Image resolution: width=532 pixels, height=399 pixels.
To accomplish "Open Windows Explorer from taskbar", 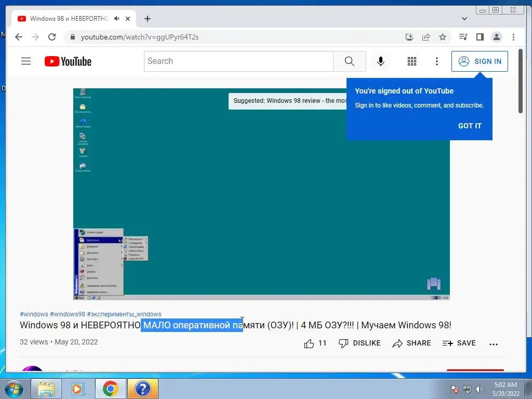I will coord(46,389).
